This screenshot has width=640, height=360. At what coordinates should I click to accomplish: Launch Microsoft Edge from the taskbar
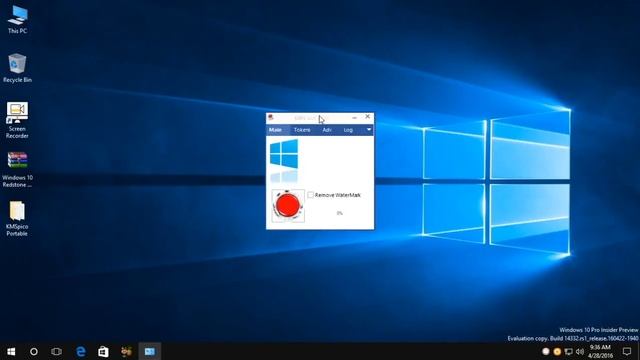[81, 351]
